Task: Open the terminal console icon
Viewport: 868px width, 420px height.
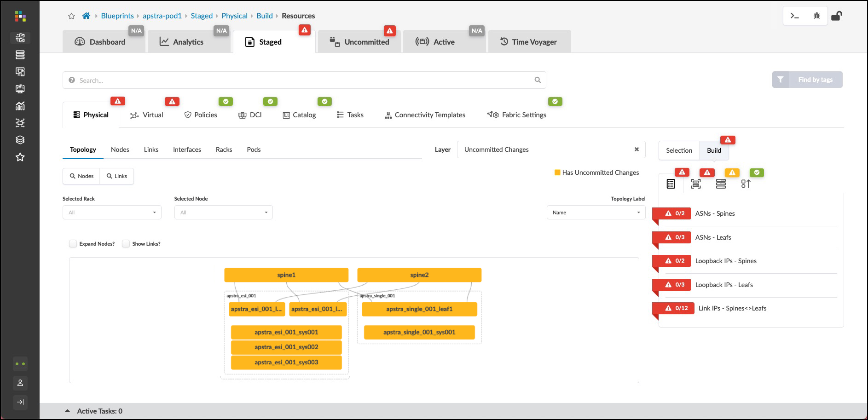Action: [794, 16]
